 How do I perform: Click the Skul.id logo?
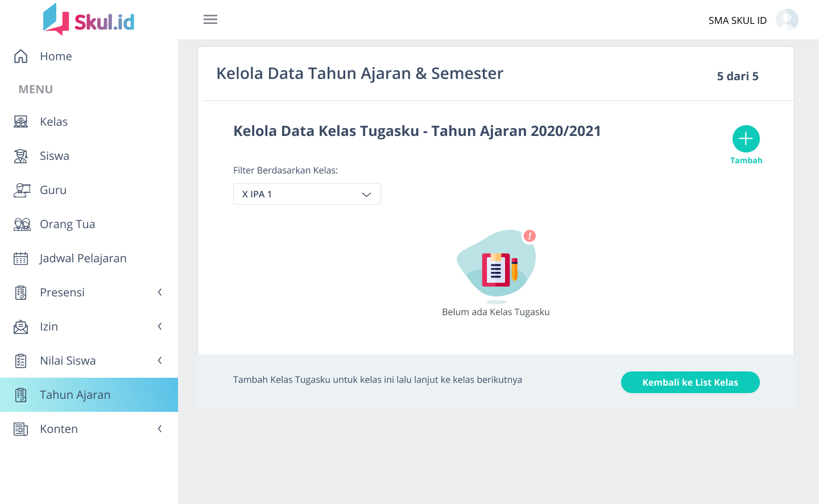click(x=89, y=20)
